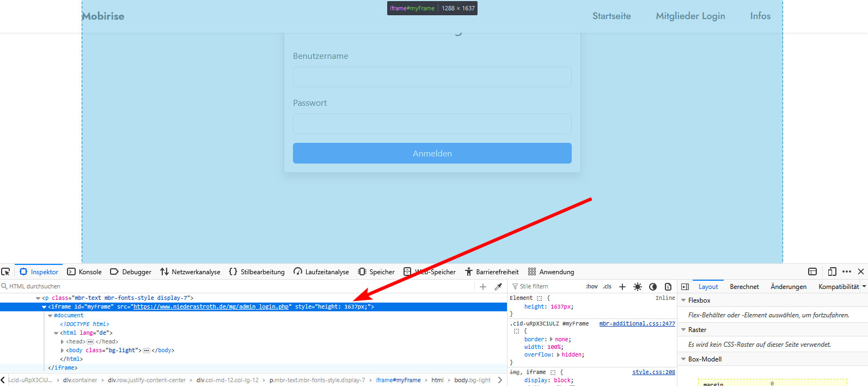Toggle print media simulation
Image resolution: width=868 pixels, height=386 pixels.
668,286
